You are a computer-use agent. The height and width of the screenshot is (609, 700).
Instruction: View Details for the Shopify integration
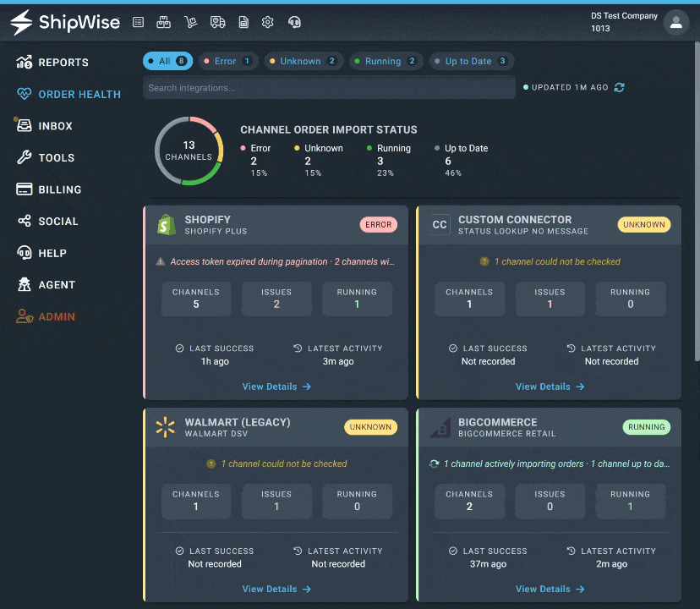click(x=276, y=387)
